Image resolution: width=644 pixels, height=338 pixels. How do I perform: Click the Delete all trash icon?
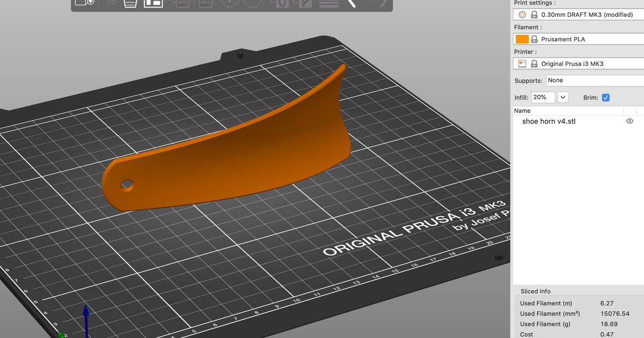pos(130,3)
